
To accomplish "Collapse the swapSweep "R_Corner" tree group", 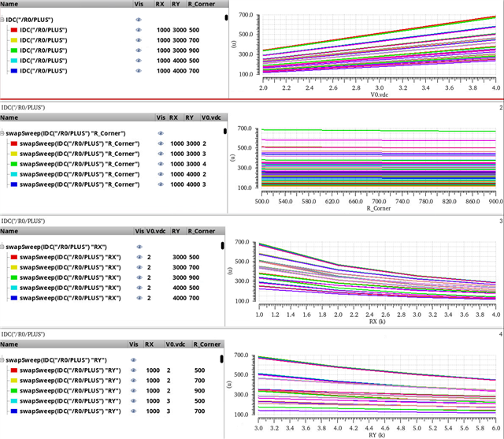I will (6, 133).
